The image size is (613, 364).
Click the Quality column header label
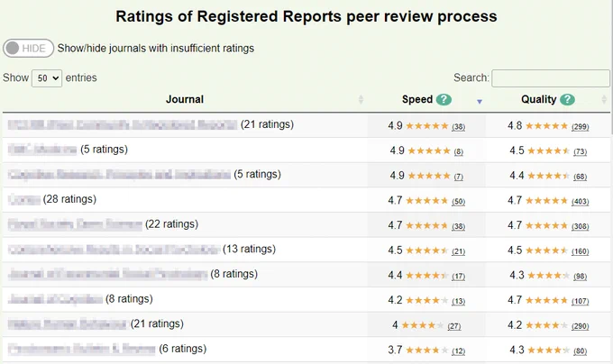pyautogui.click(x=539, y=99)
